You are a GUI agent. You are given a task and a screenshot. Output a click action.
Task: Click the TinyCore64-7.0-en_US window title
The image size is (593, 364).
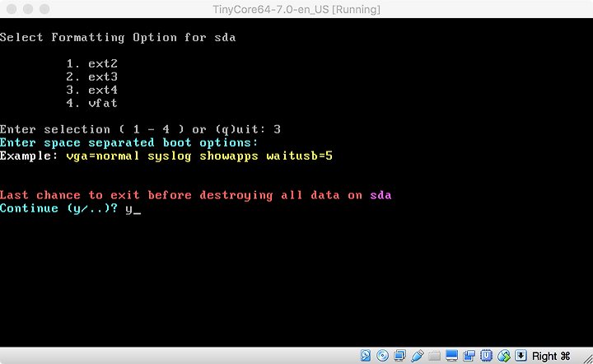[x=296, y=9]
